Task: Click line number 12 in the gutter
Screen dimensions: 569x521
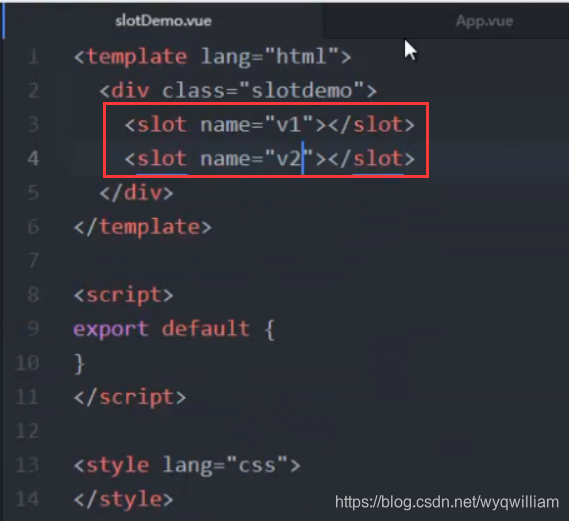Action: pyautogui.click(x=28, y=431)
